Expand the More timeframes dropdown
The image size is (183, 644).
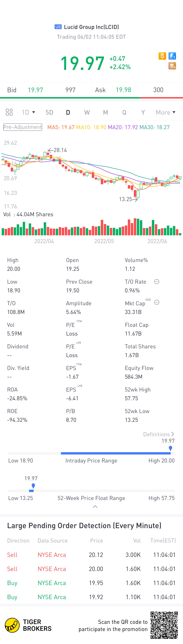(165, 112)
